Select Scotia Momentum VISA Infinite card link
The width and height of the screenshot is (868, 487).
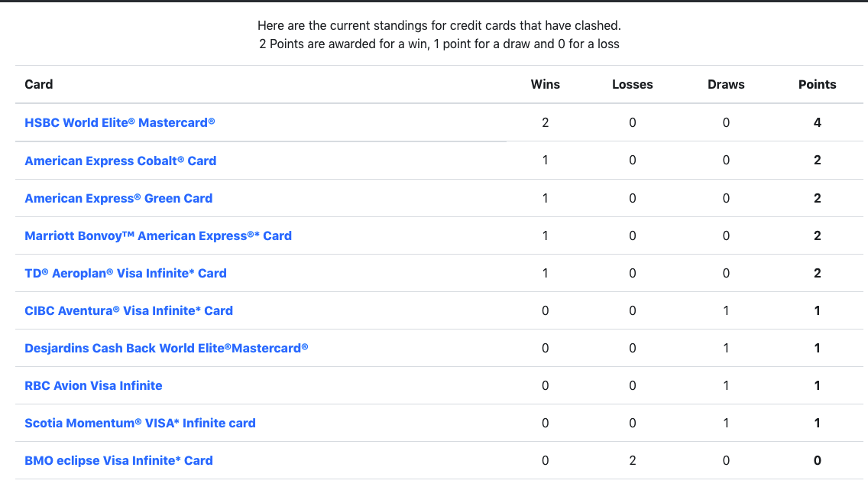coord(140,424)
